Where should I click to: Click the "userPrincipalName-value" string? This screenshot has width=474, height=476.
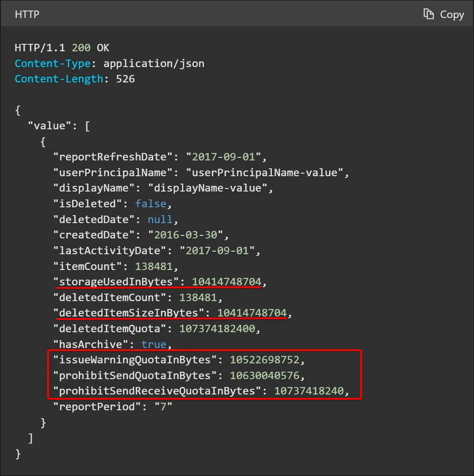coord(264,173)
